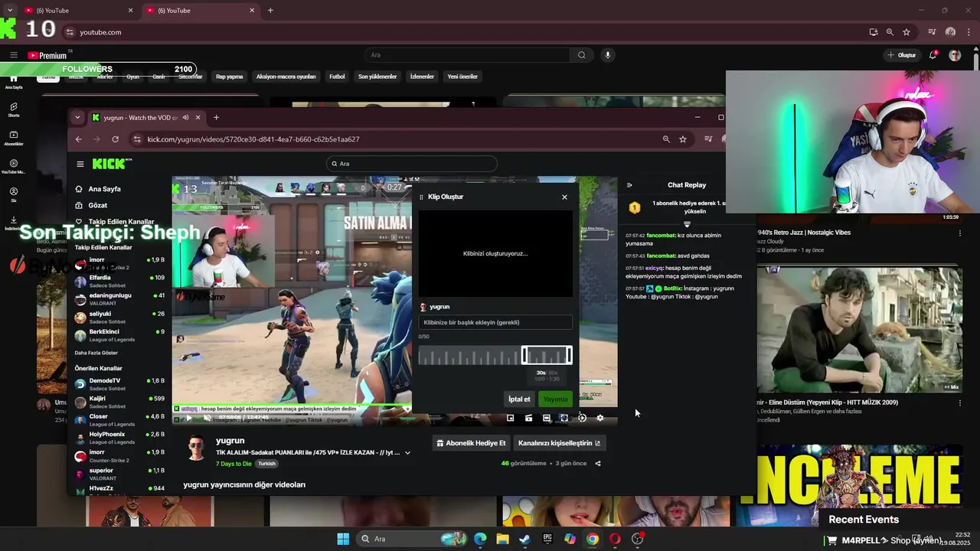Open Windows Start menu
980x551 pixels.
343,539
